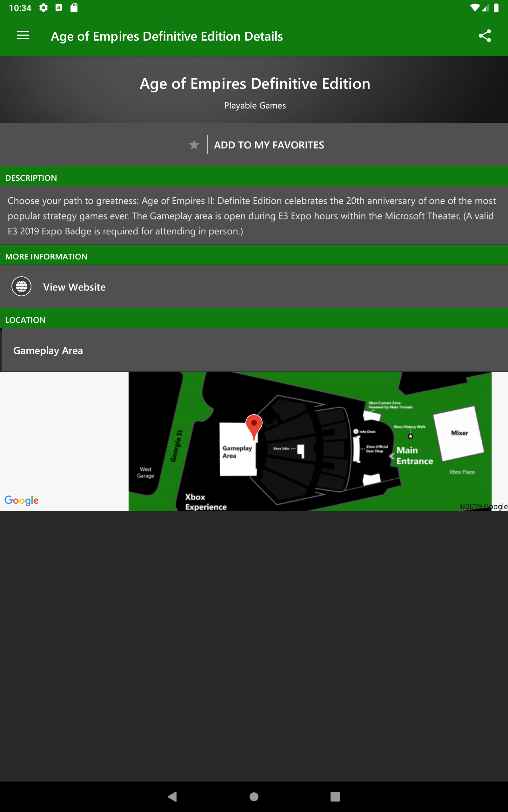This screenshot has width=508, height=812.
Task: Tap the Xbox Custom Zone map label
Action: [x=390, y=405]
